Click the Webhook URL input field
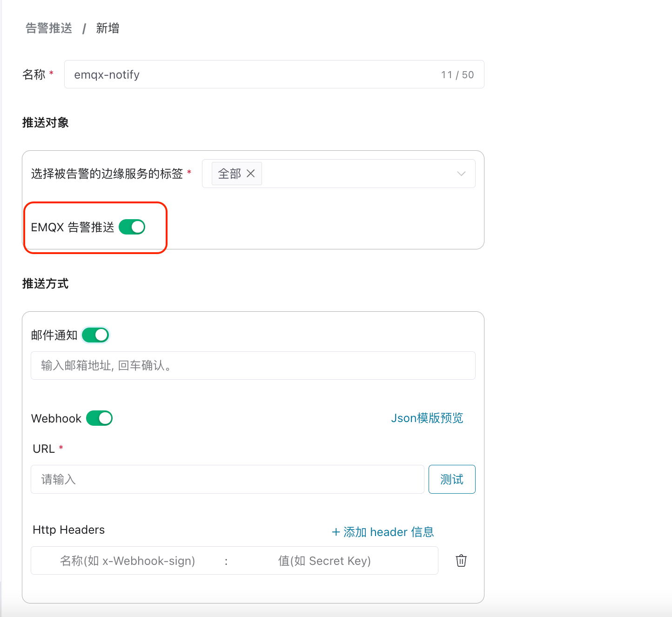672x617 pixels. [227, 479]
